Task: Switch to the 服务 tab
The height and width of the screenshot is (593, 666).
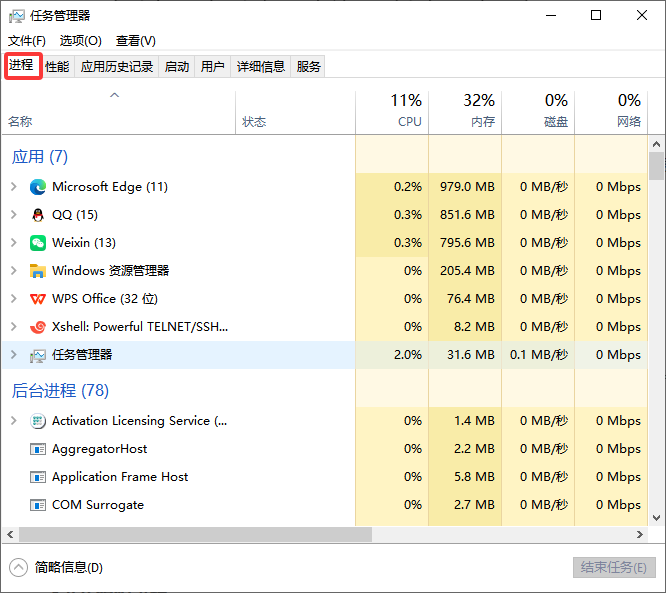Action: pyautogui.click(x=308, y=67)
